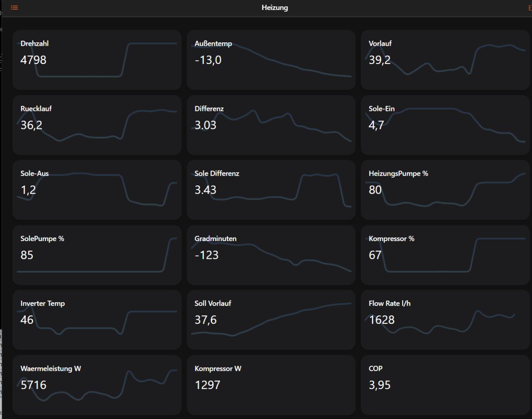Open the COP value card
This screenshot has width=532, height=419.
pyautogui.click(x=445, y=384)
